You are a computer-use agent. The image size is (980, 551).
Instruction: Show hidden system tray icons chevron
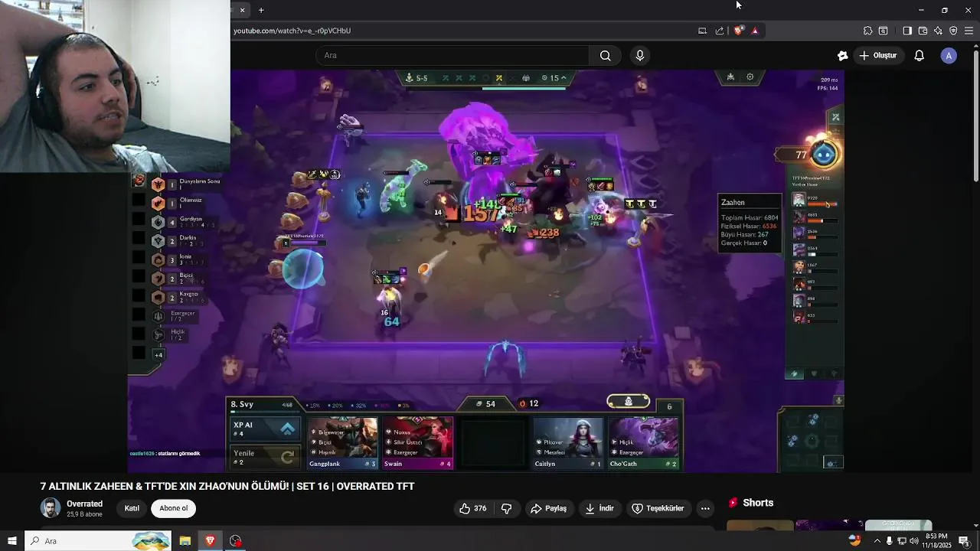(877, 541)
